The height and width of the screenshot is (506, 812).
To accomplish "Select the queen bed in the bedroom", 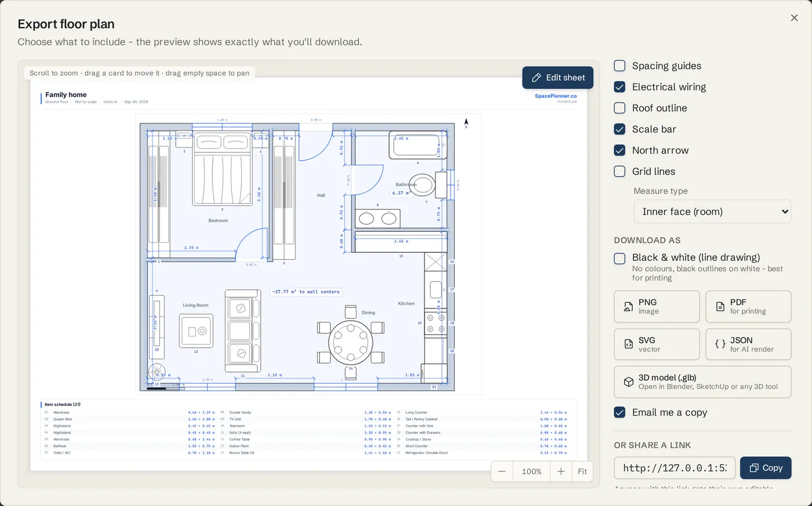I will tap(222, 168).
